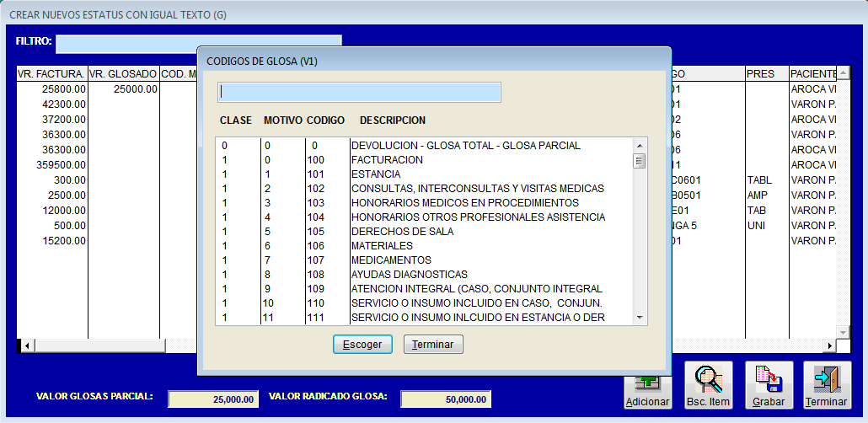The image size is (868, 423).
Task: Click the background grid vertical scrollbar up arrow
Action: tap(843, 72)
